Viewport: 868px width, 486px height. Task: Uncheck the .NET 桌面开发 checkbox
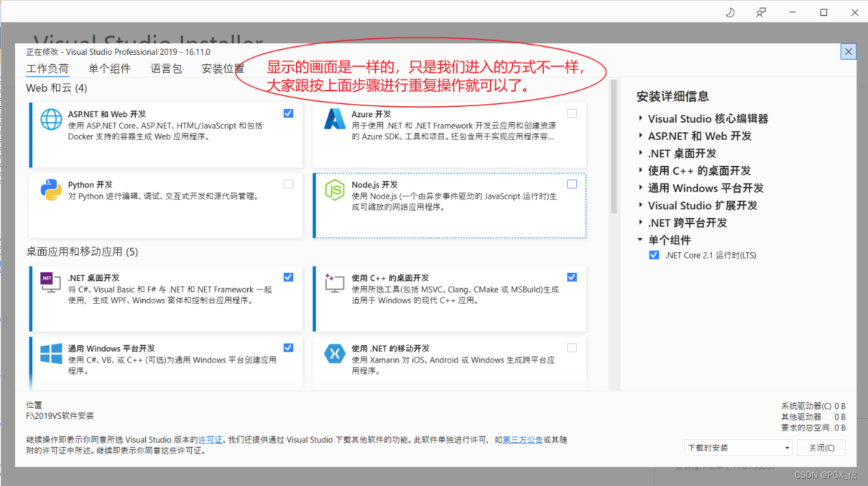pyautogui.click(x=288, y=277)
